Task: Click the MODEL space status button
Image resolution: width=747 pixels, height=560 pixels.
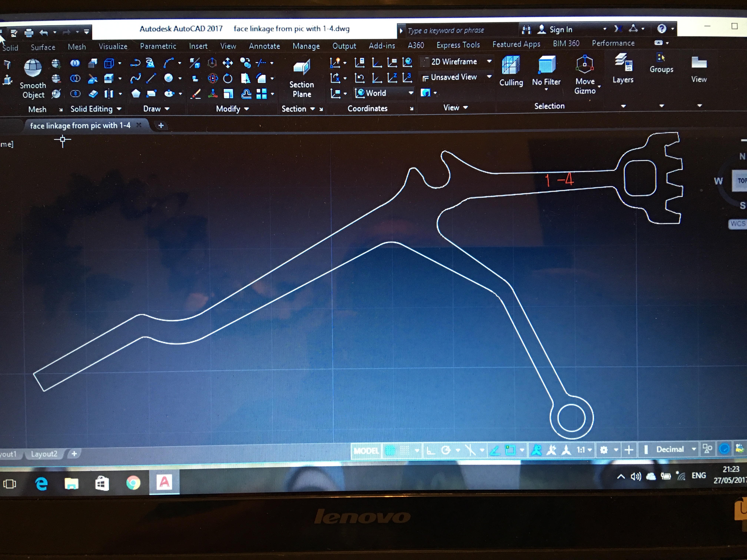Action: (x=366, y=451)
